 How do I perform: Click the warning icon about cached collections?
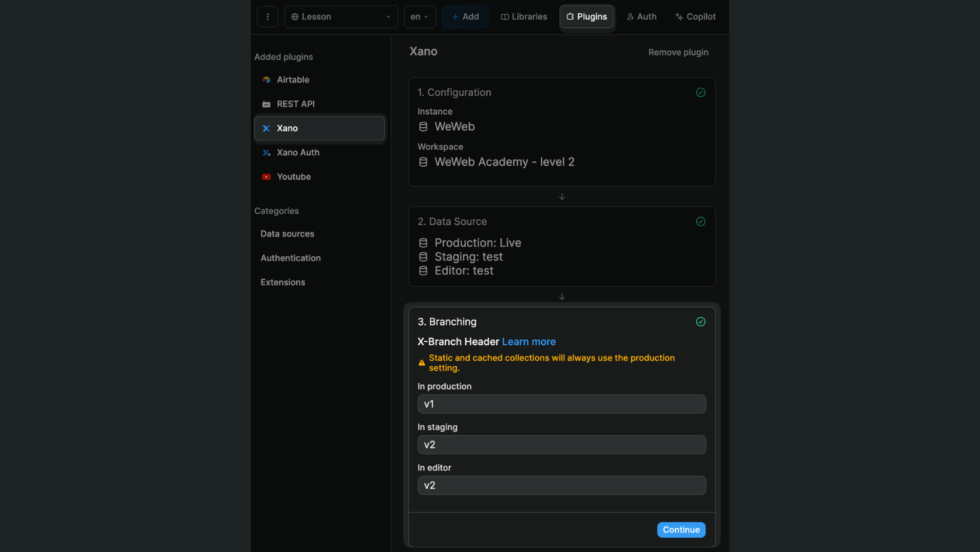pyautogui.click(x=422, y=361)
